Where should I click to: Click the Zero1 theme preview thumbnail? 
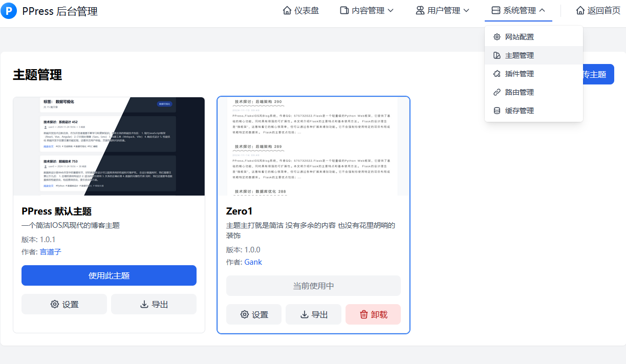pyautogui.click(x=313, y=146)
